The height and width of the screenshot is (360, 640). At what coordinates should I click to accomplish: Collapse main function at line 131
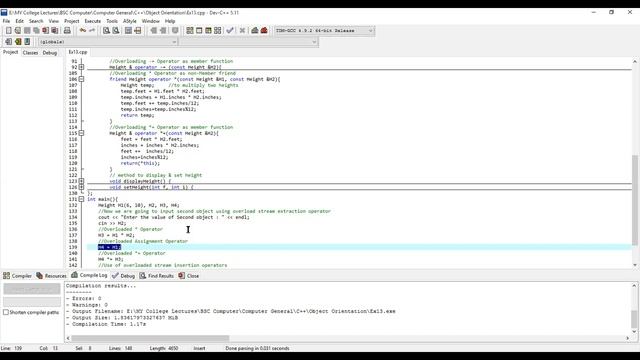coord(82,199)
